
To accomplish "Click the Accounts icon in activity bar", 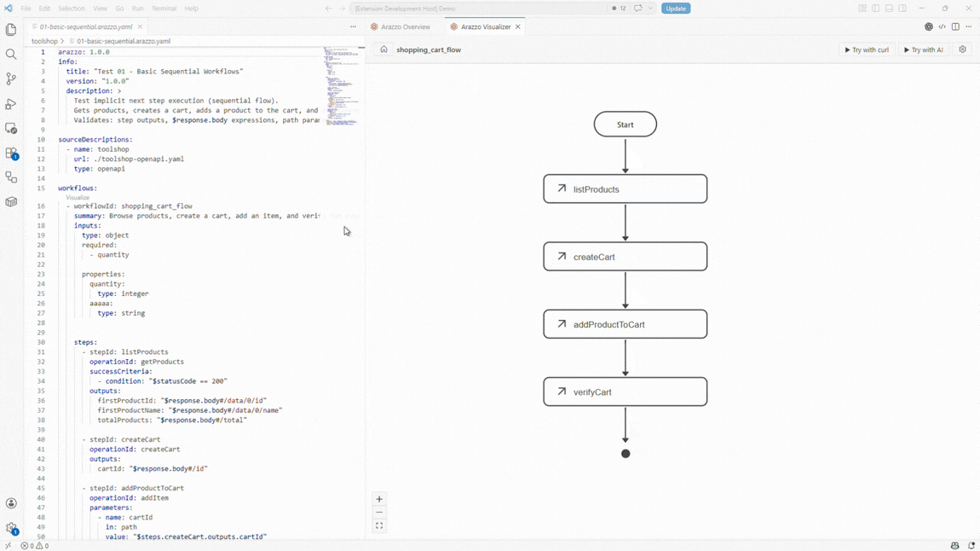I will click(x=11, y=503).
